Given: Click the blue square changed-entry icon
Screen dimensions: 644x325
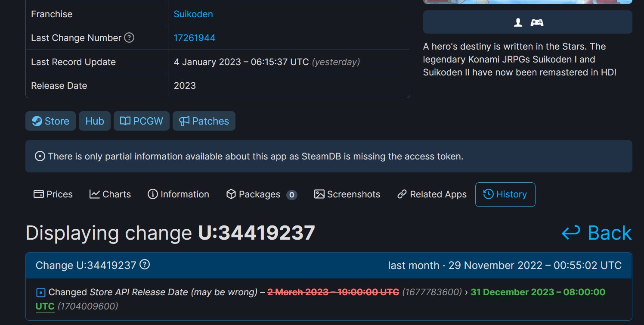Looking at the screenshot, I should click(40, 293).
